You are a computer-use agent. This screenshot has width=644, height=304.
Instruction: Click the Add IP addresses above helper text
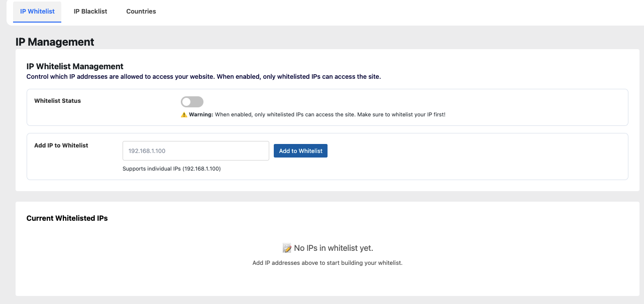tap(327, 263)
